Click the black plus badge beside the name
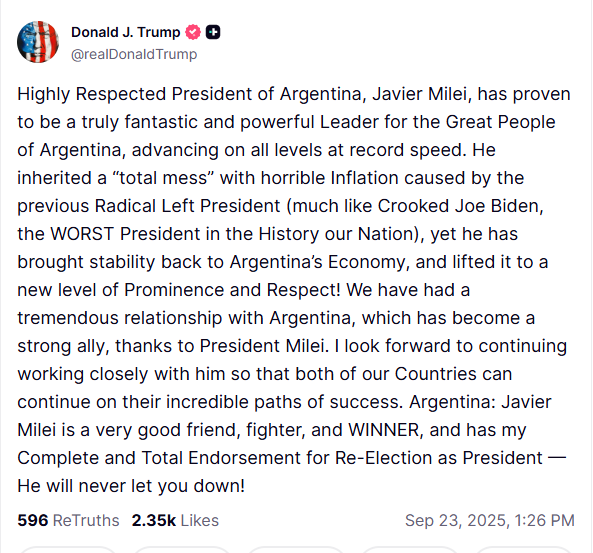 pyautogui.click(x=213, y=33)
